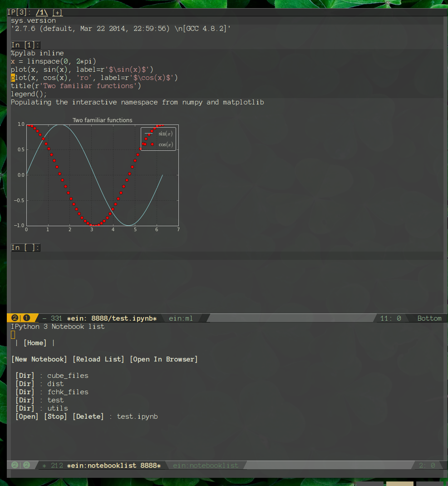Viewport: 448px width, 486px height.
Task: Click the [Home] link in the notebook list
Action: (35, 343)
